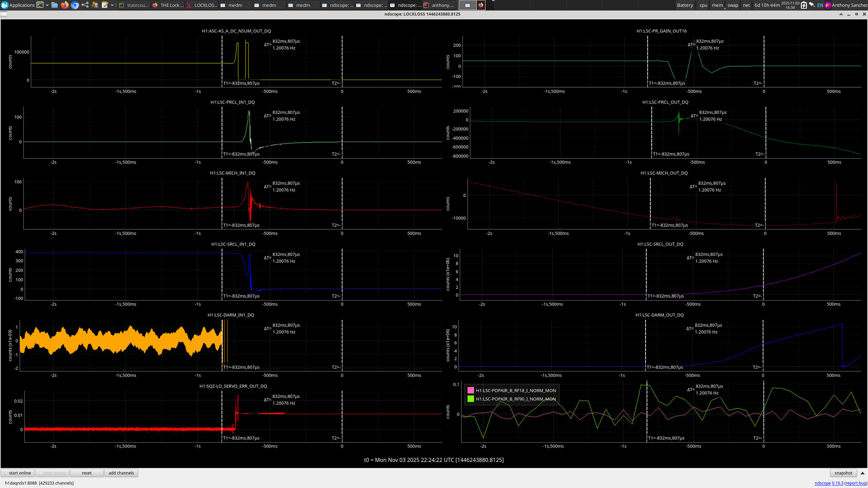The width and height of the screenshot is (868, 488).
Task: Open the report bug link
Action: point(855,483)
